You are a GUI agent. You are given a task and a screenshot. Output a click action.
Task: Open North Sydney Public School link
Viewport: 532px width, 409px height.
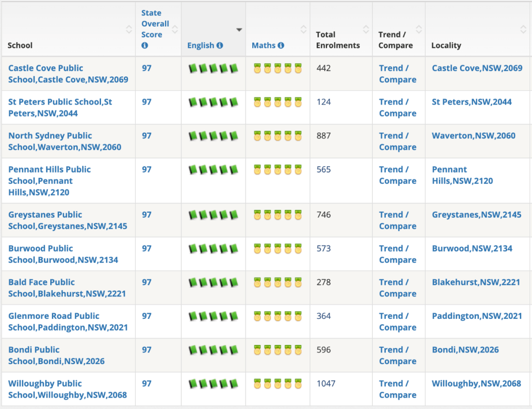click(65, 141)
